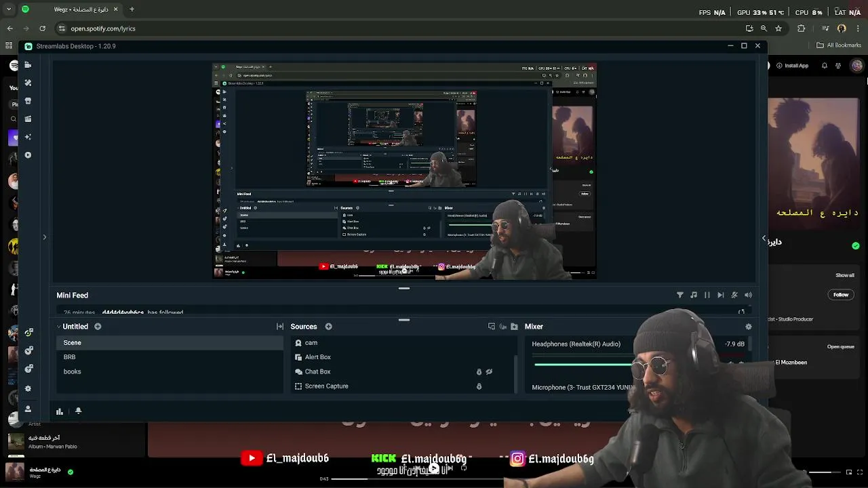Enter Spotify full screen mode
The height and width of the screenshot is (488, 868).
click(x=861, y=472)
